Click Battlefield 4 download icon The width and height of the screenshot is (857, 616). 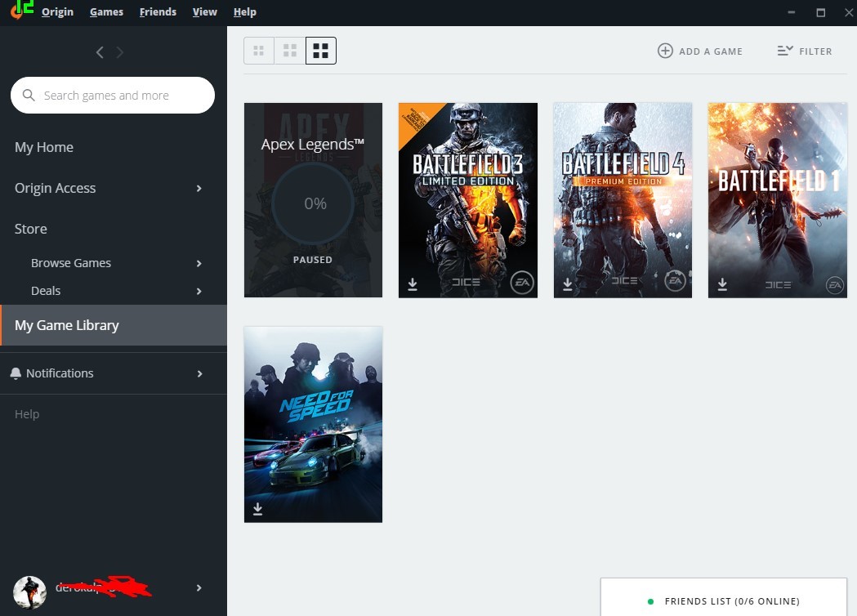point(567,284)
